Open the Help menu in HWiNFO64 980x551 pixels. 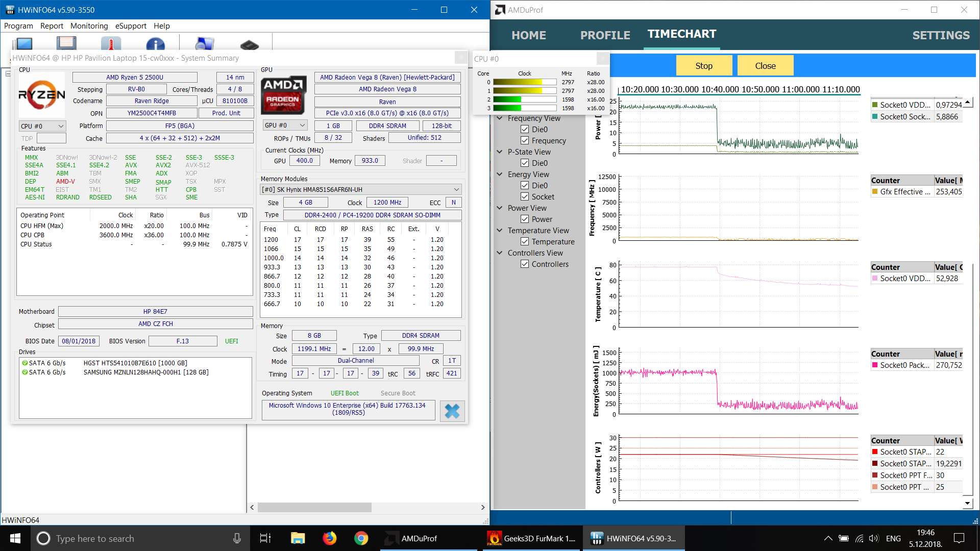[161, 26]
